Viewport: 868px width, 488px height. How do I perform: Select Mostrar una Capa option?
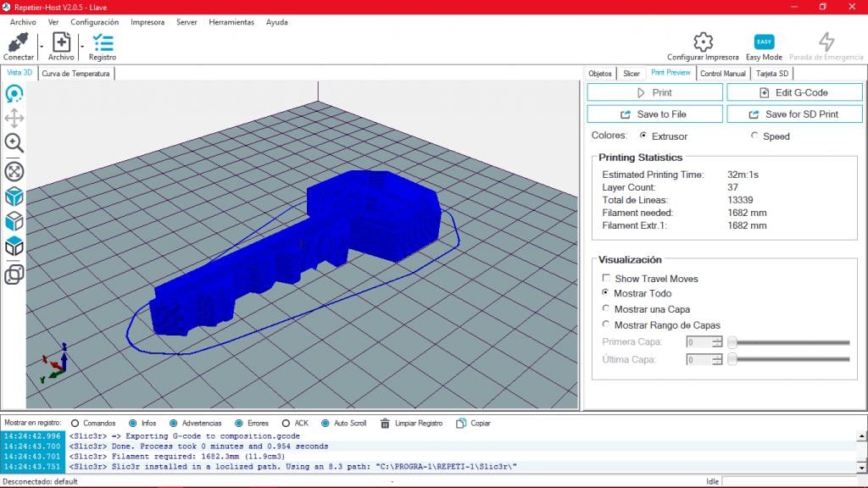coord(605,308)
